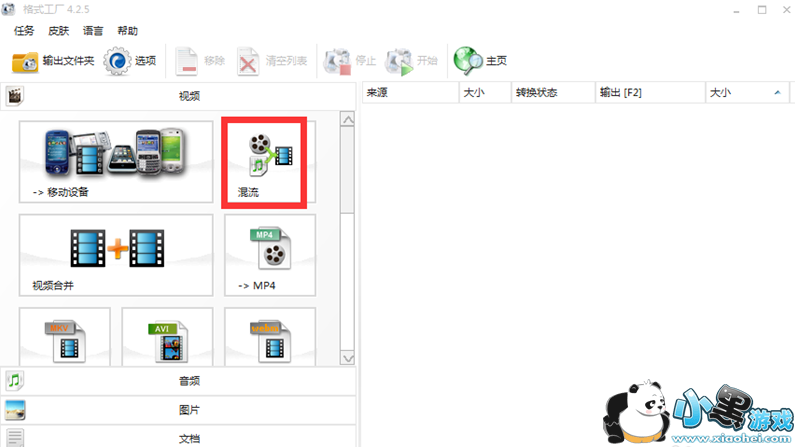Open the 帮助 help menu
The height and width of the screenshot is (447, 795).
click(127, 31)
